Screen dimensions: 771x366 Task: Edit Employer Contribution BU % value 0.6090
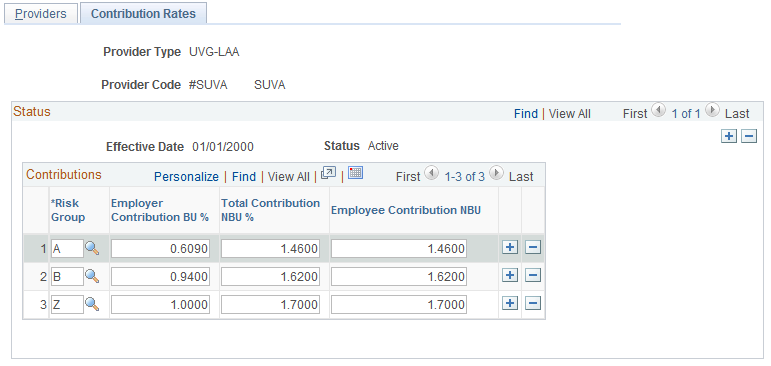click(160, 248)
